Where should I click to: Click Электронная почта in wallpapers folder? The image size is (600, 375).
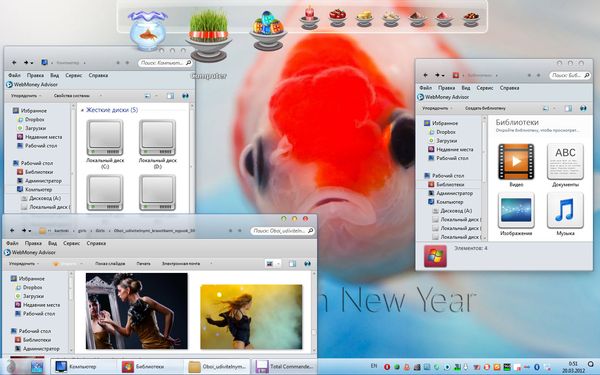click(x=181, y=264)
